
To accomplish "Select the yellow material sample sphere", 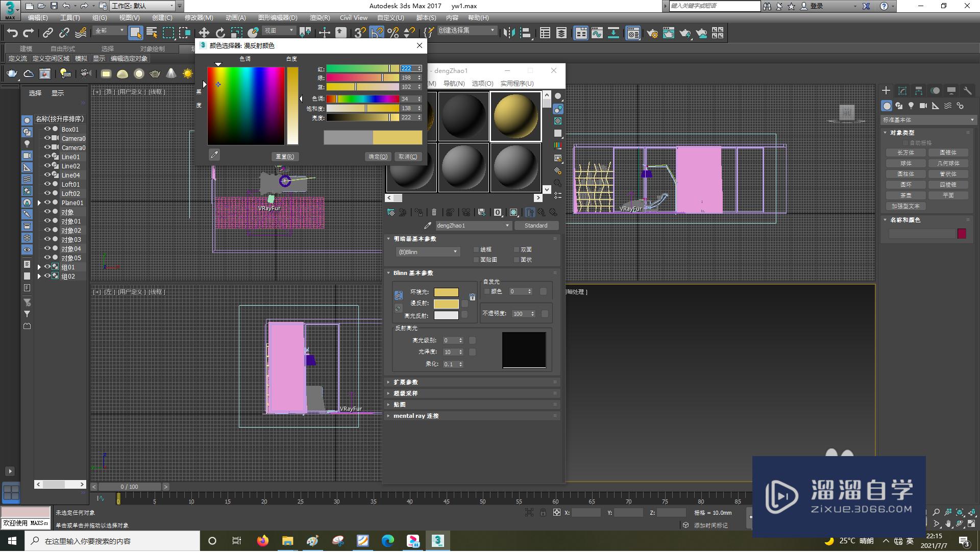I will pyautogui.click(x=516, y=117).
